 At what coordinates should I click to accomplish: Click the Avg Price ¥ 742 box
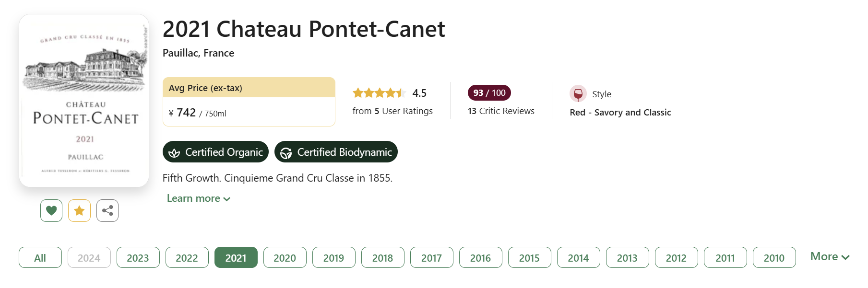[x=249, y=102]
